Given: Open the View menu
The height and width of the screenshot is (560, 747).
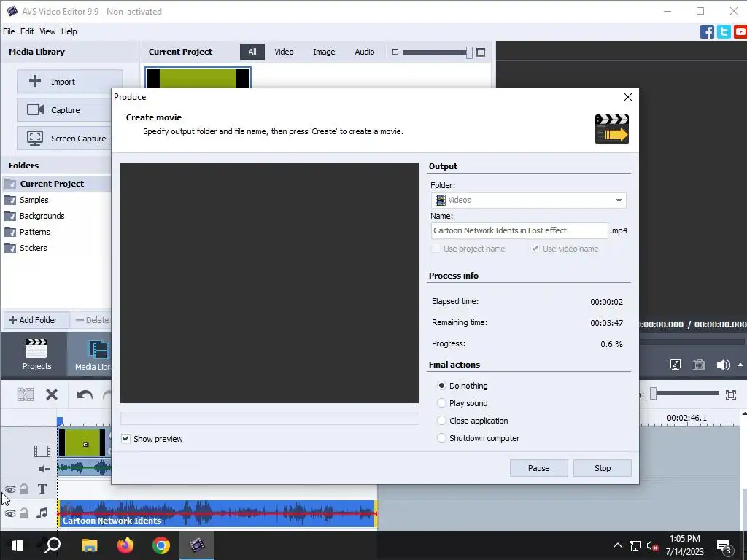Looking at the screenshot, I should tap(47, 31).
